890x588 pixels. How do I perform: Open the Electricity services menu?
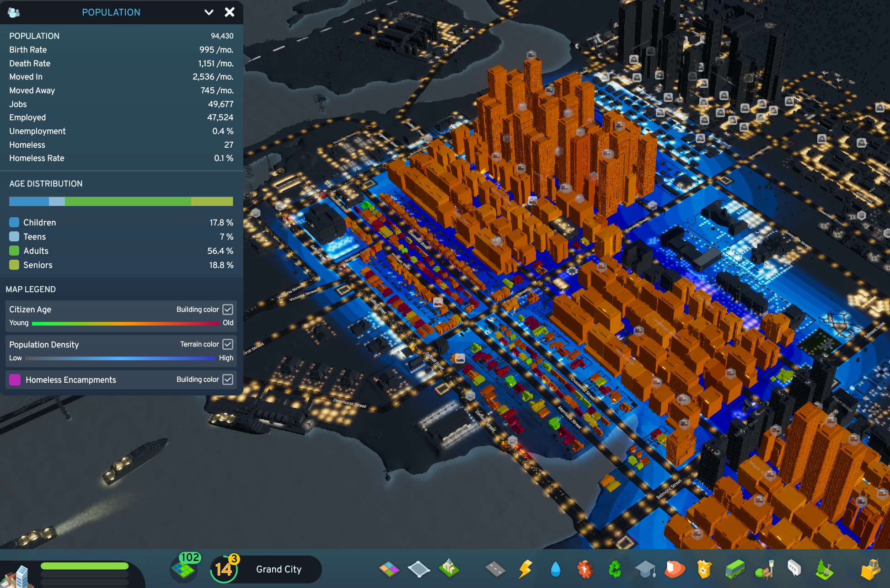pyautogui.click(x=525, y=569)
